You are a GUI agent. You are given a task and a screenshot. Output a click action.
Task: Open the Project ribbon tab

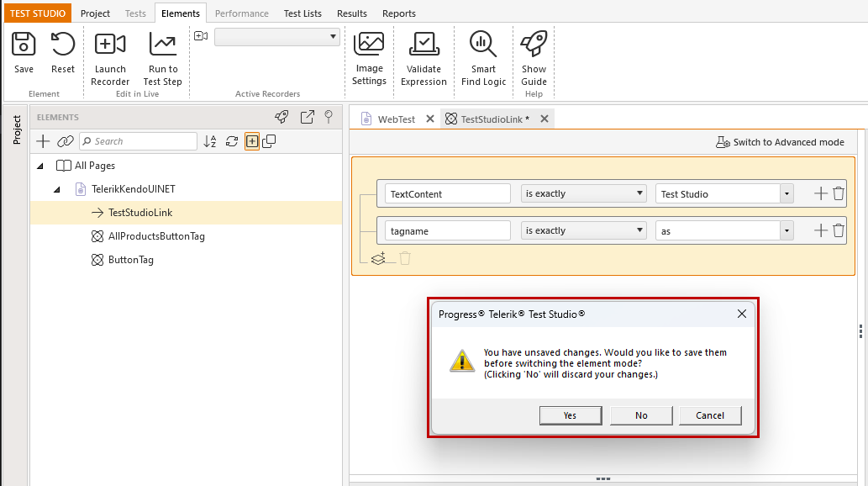point(95,13)
